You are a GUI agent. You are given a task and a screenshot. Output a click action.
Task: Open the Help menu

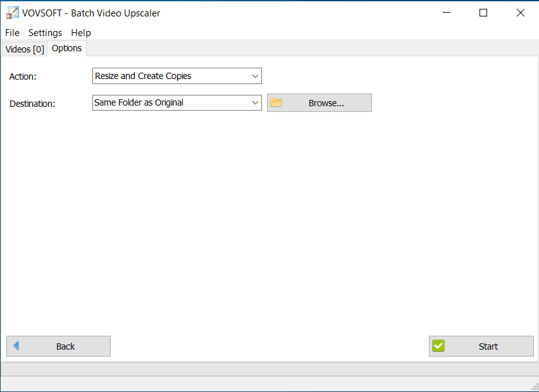click(81, 33)
